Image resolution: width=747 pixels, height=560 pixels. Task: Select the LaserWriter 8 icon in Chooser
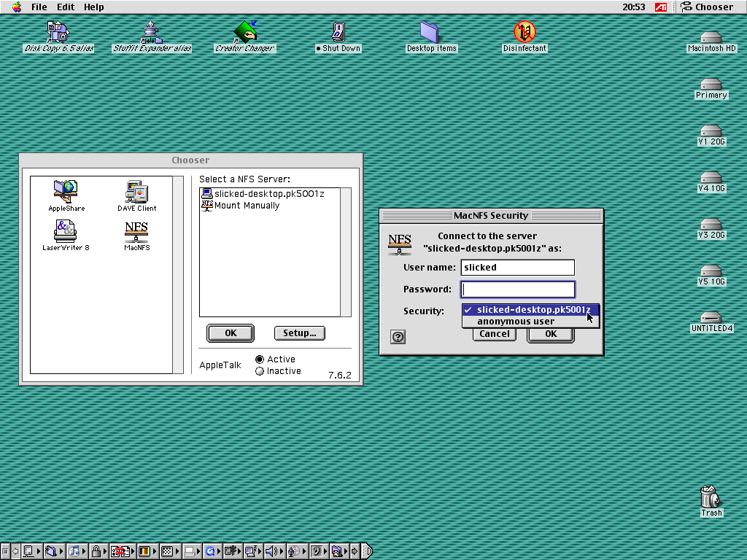66,235
